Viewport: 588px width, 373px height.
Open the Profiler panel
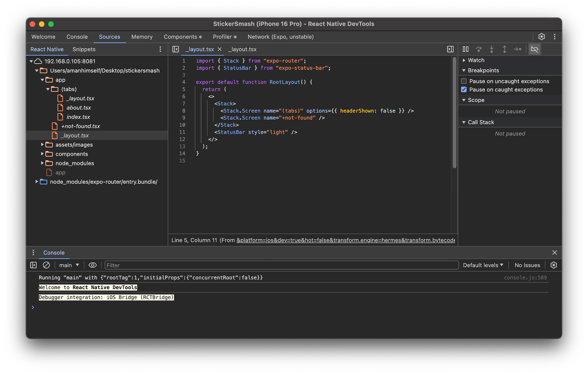pos(222,37)
